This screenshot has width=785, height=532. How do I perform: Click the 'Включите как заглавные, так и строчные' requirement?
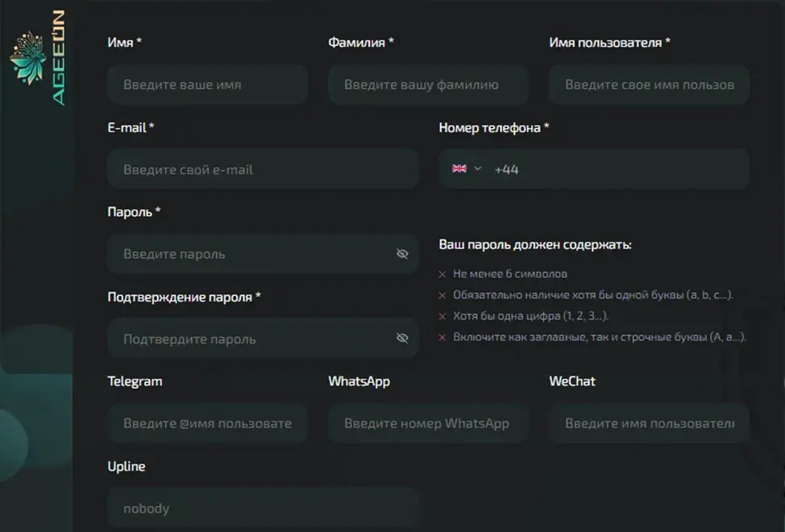(600, 337)
